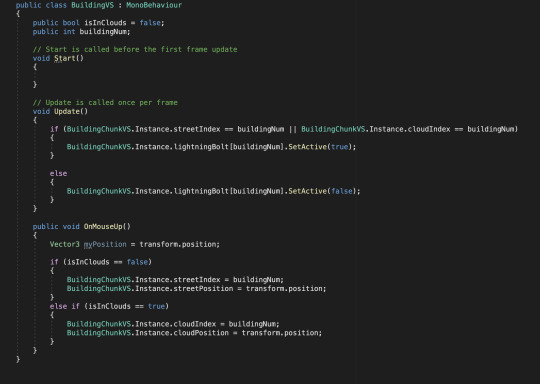Click lightningBolt on the SetActive(true) line
540x384 pixels.
[x=201, y=147]
